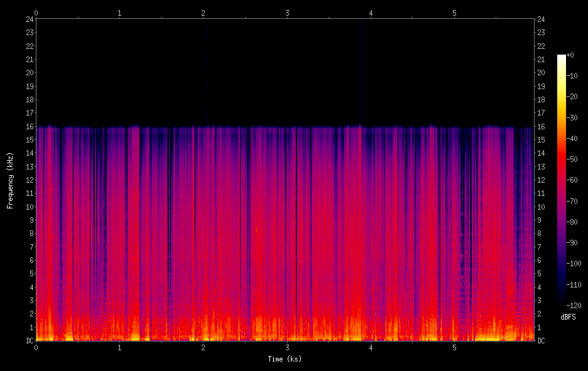588x371 pixels.
Task: Select the 16 kHz label on the right axis
Action: [541, 126]
